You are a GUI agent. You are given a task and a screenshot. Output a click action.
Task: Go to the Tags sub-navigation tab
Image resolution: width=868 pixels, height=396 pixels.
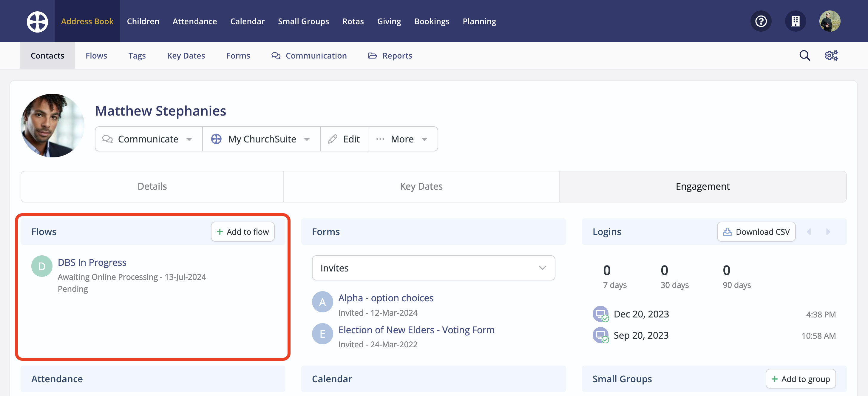[137, 56]
